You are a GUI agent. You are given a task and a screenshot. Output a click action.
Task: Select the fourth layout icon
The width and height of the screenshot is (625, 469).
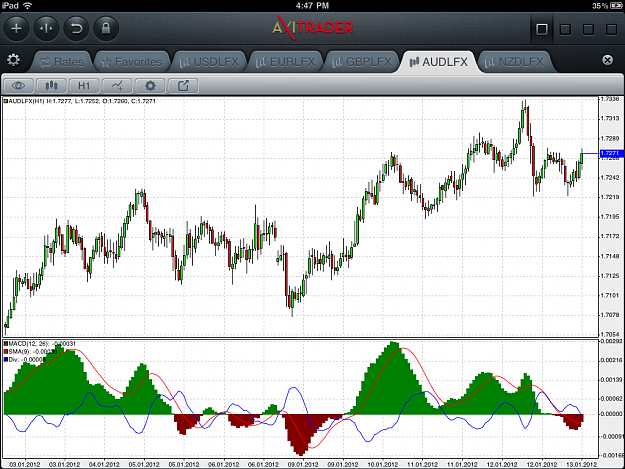[x=611, y=29]
